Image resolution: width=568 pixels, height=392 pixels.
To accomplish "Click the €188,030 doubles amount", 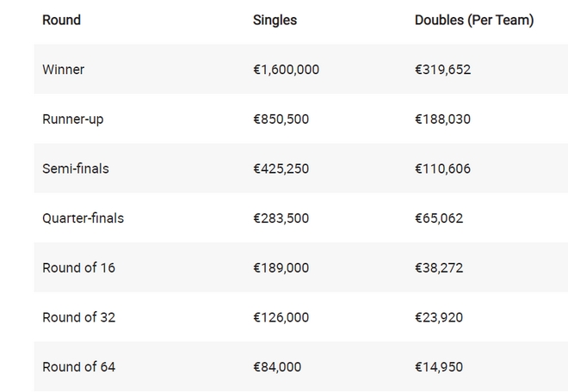I will coord(442,119).
